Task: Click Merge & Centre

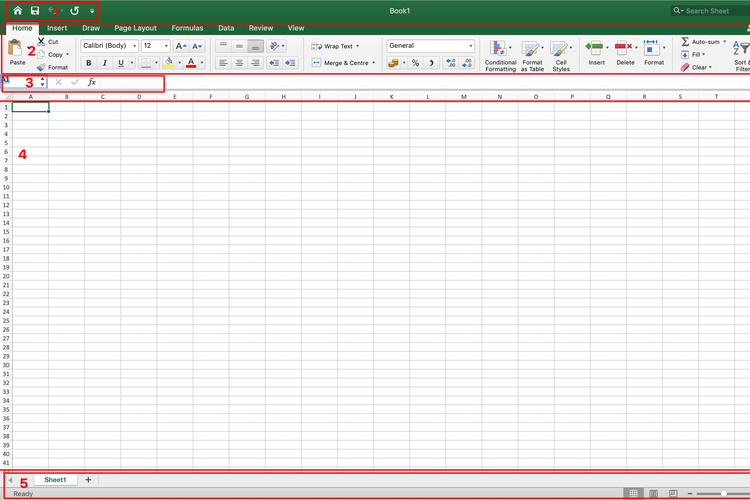Action: [x=341, y=63]
